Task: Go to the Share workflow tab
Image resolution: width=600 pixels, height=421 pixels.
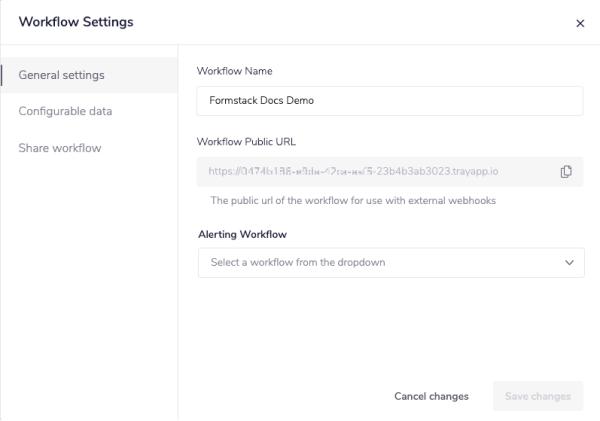Action: click(x=60, y=148)
